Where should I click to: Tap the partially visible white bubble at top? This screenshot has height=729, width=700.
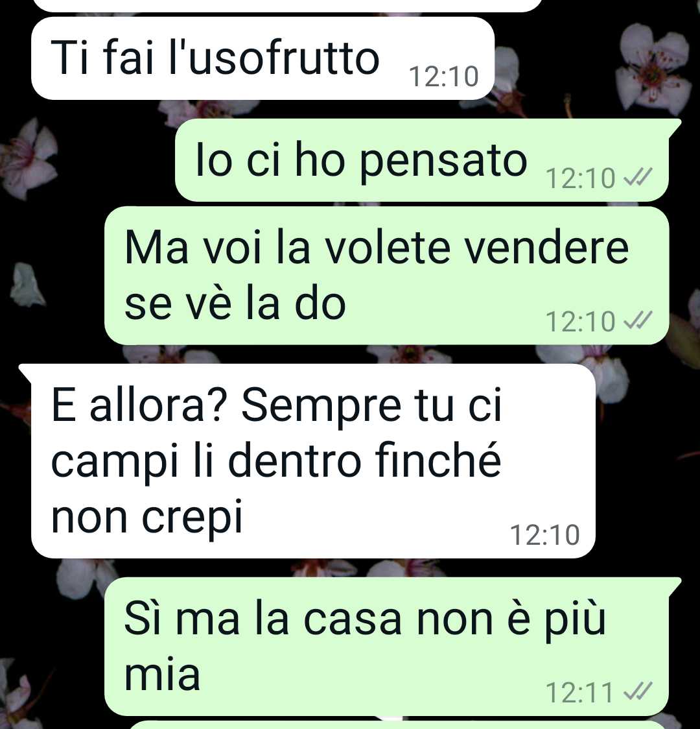click(x=288, y=6)
